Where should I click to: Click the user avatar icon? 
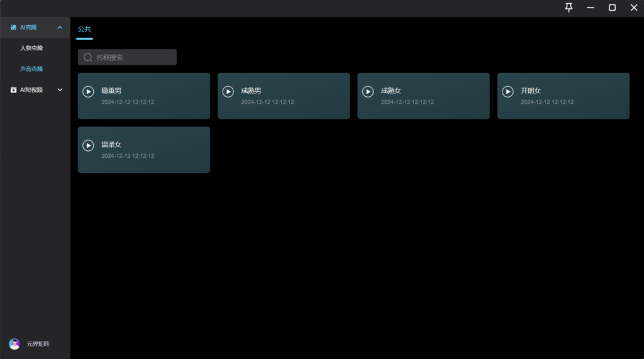click(14, 344)
